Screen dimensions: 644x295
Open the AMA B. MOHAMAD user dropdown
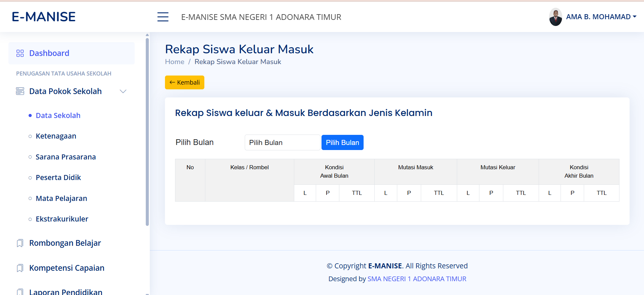[x=601, y=17]
